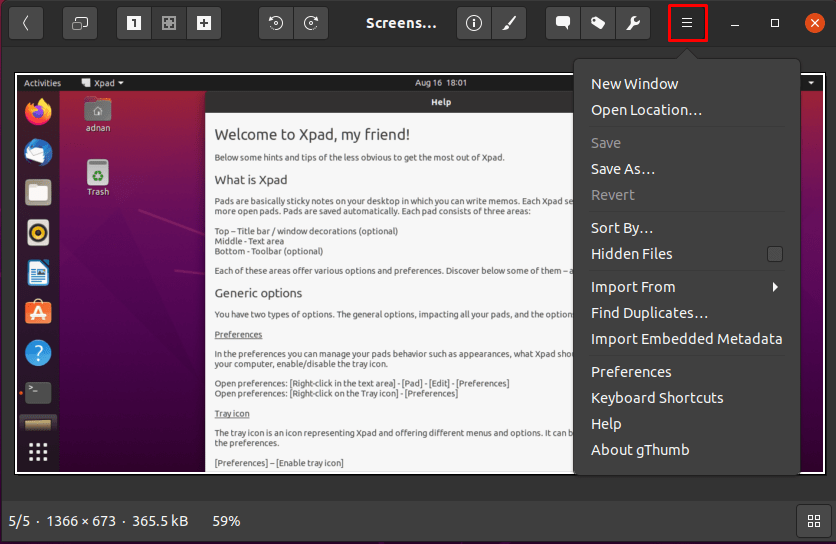
Task: Open image properties info icon
Action: pyautogui.click(x=473, y=23)
